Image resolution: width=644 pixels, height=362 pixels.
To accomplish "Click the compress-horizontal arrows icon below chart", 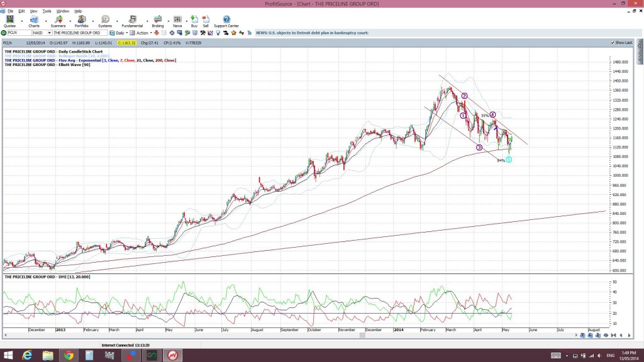I will pos(614,336).
